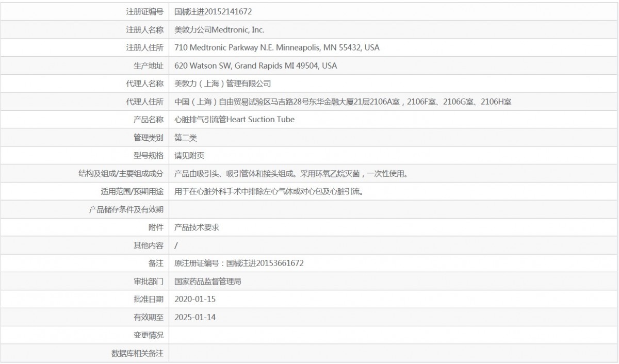This screenshot has width=619, height=364.
Task: Click the 备注 label
Action: point(156,263)
